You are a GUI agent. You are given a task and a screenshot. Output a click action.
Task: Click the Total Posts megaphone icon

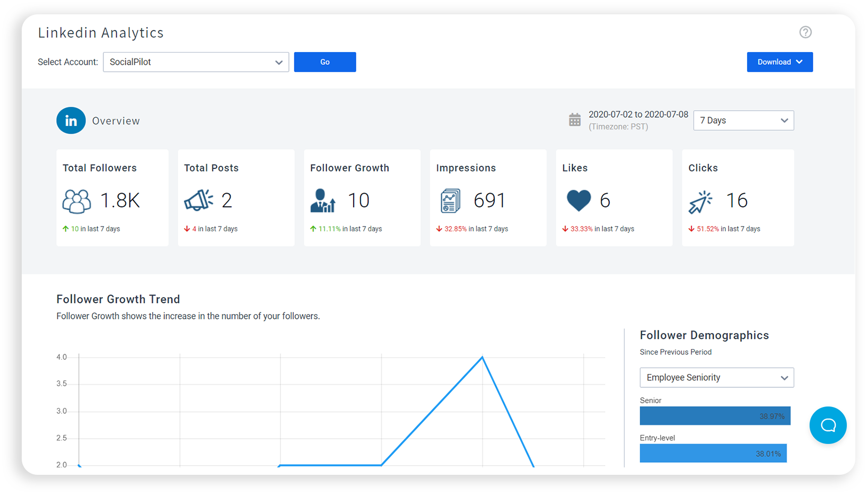198,201
